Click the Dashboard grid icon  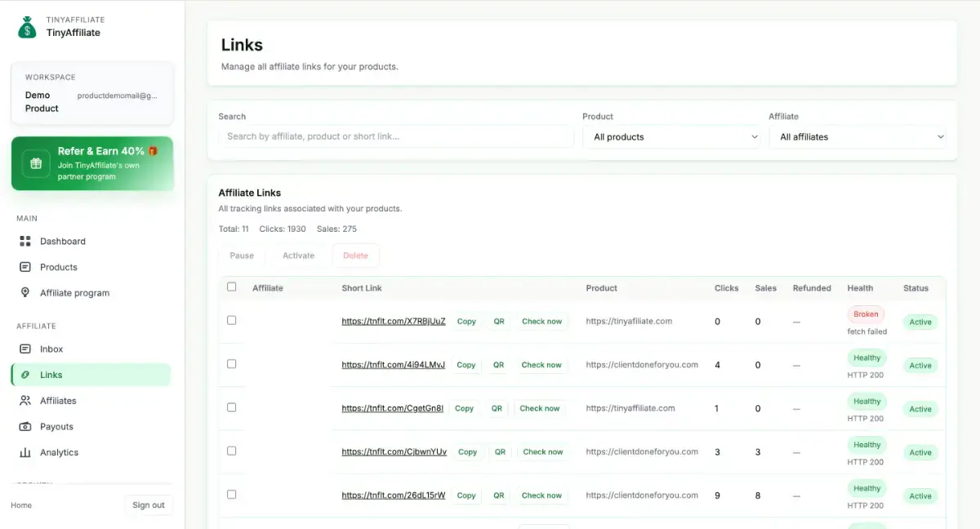tap(25, 242)
